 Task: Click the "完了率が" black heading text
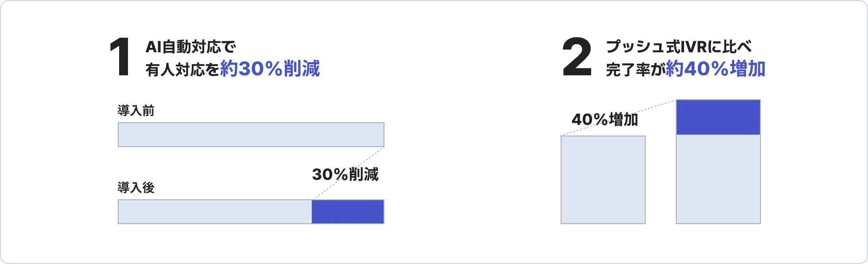pos(635,70)
